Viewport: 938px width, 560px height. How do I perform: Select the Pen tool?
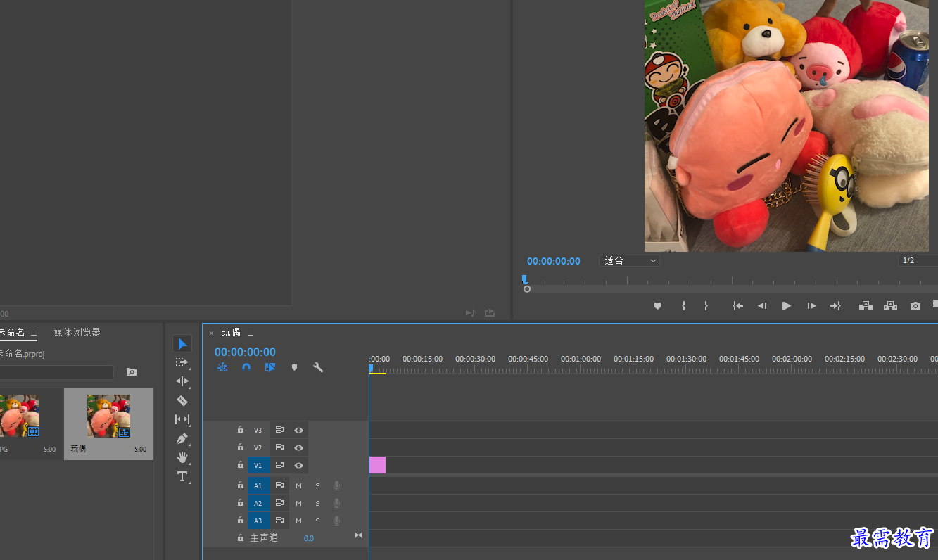(182, 438)
